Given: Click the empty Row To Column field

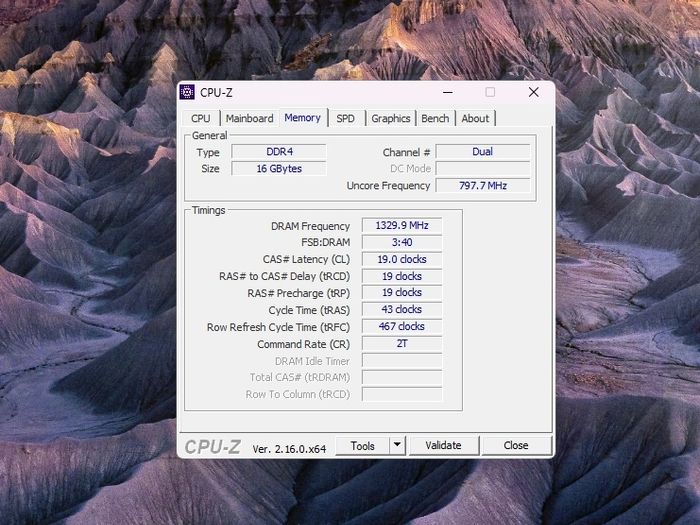Looking at the screenshot, I should [x=402, y=394].
